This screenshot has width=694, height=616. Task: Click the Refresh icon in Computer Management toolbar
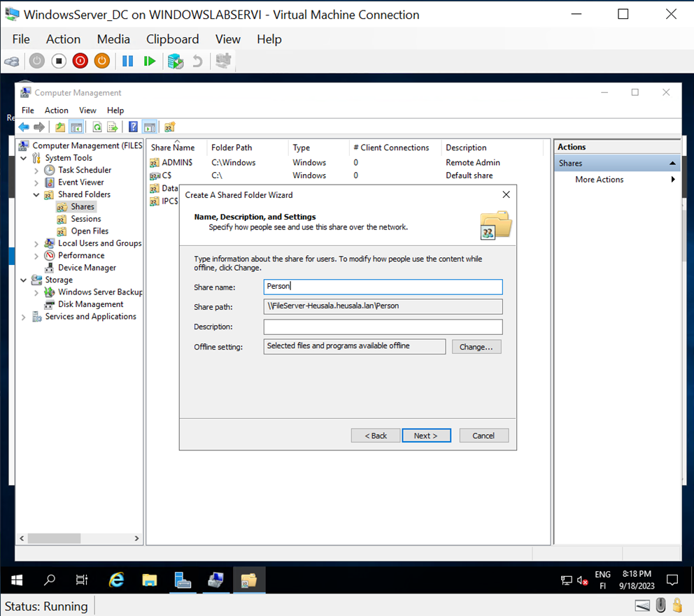coord(97,127)
